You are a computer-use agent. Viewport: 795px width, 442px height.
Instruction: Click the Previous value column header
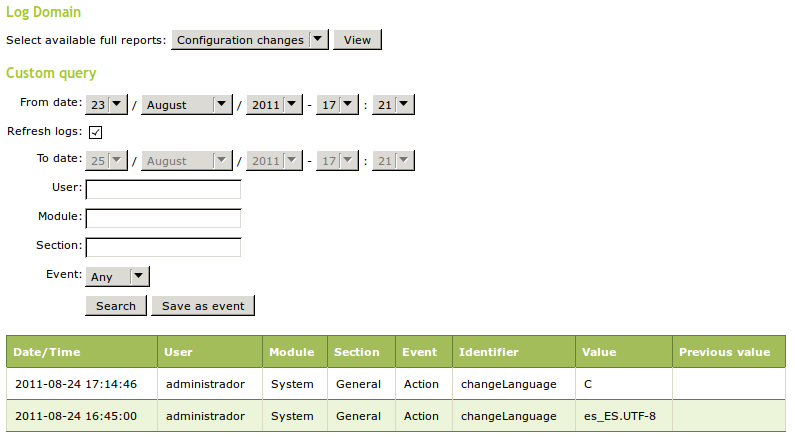[725, 352]
